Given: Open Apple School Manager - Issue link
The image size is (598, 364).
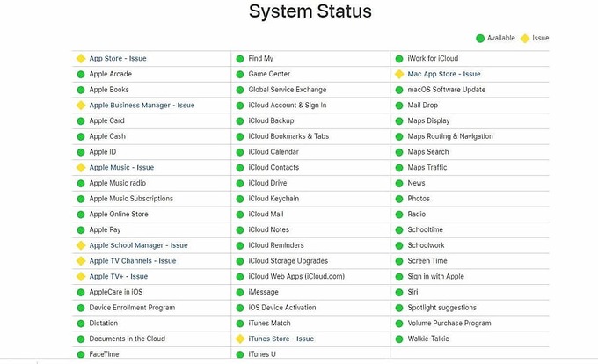Looking at the screenshot, I should 138,246.
